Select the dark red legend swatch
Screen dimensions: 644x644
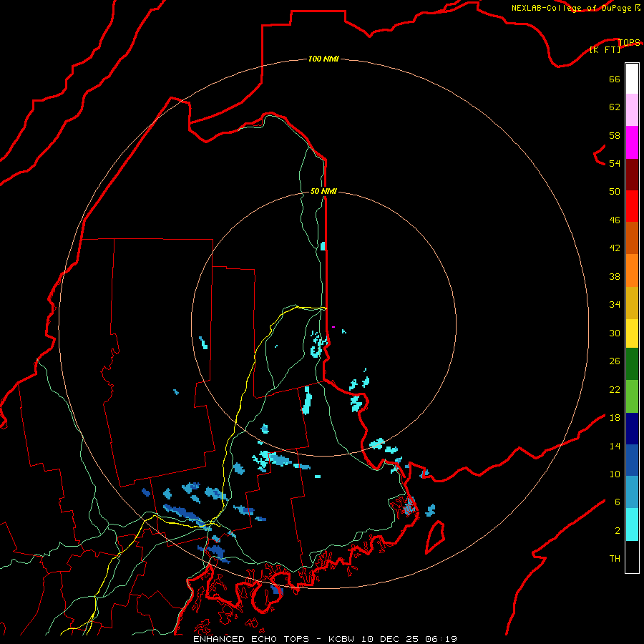click(632, 175)
